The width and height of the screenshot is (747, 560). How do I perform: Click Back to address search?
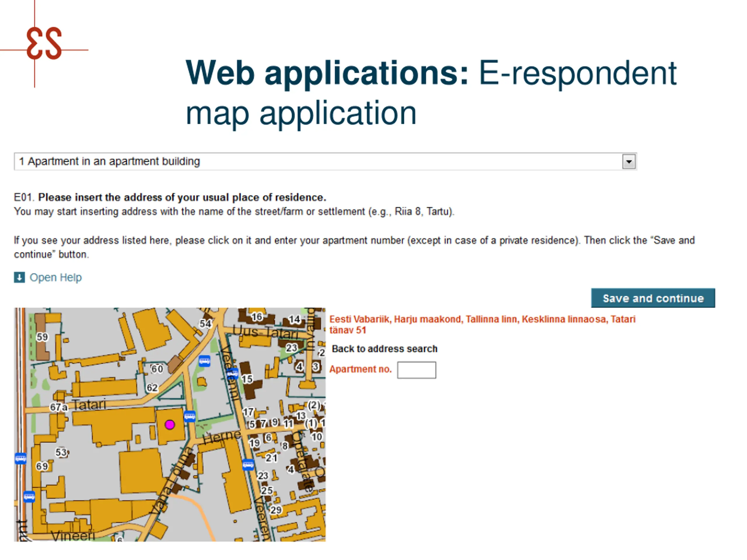384,349
